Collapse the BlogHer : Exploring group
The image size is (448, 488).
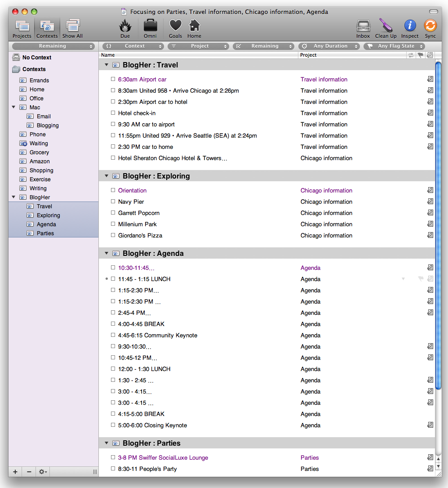point(106,176)
